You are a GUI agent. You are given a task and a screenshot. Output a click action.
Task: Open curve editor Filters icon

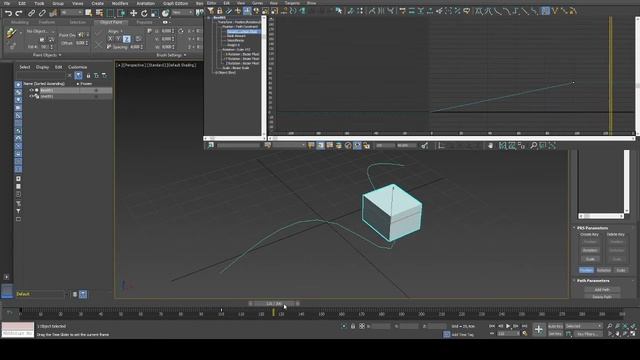click(211, 11)
